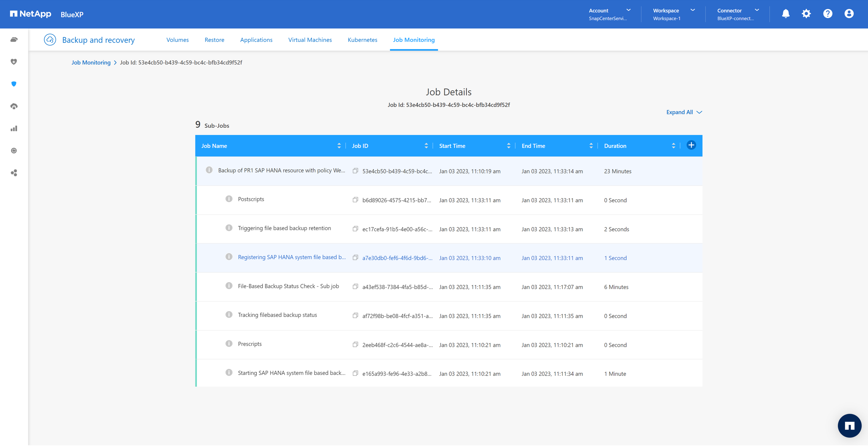The height and width of the screenshot is (448, 868).
Task: Switch to the Volumes tab
Action: pos(177,40)
